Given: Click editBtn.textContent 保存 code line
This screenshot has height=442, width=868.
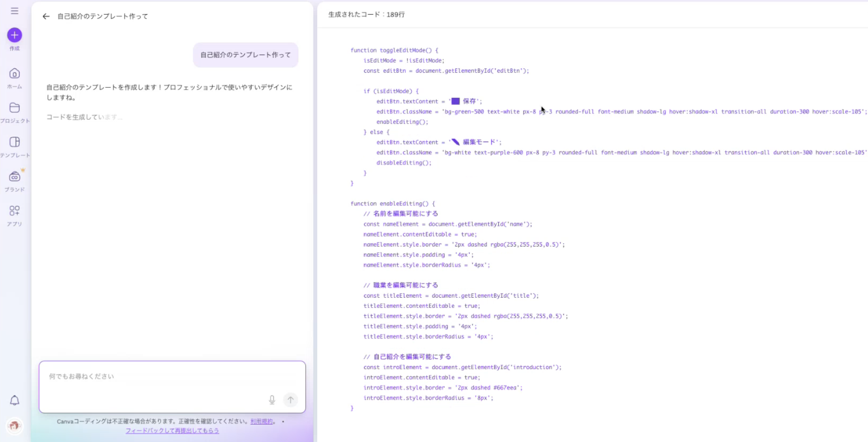Looking at the screenshot, I should [x=429, y=101].
